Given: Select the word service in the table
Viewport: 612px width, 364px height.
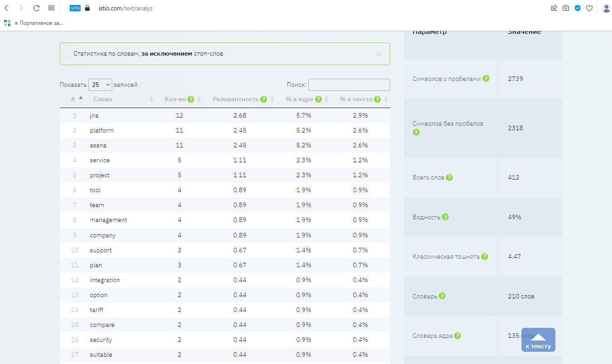Looking at the screenshot, I should (100, 160).
